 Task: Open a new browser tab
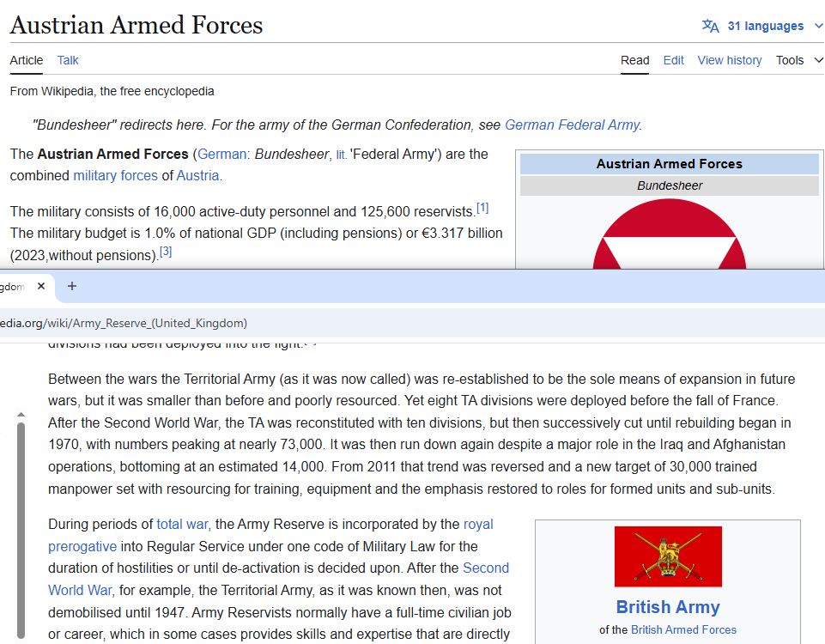coord(72,286)
